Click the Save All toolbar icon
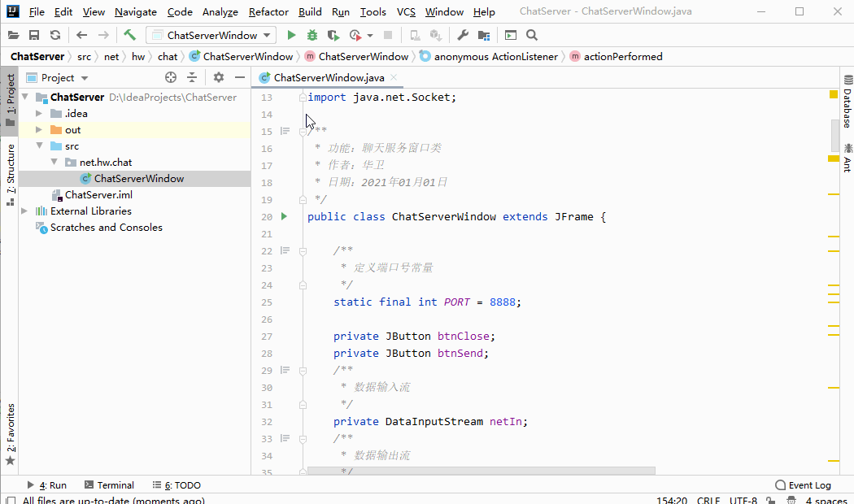 click(x=34, y=36)
